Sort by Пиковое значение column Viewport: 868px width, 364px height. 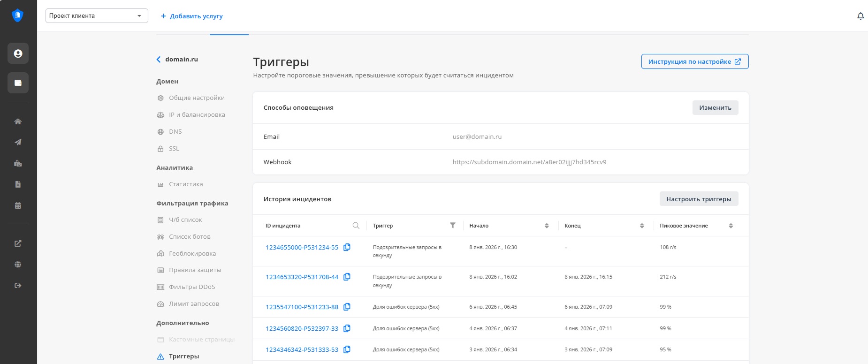(x=731, y=226)
